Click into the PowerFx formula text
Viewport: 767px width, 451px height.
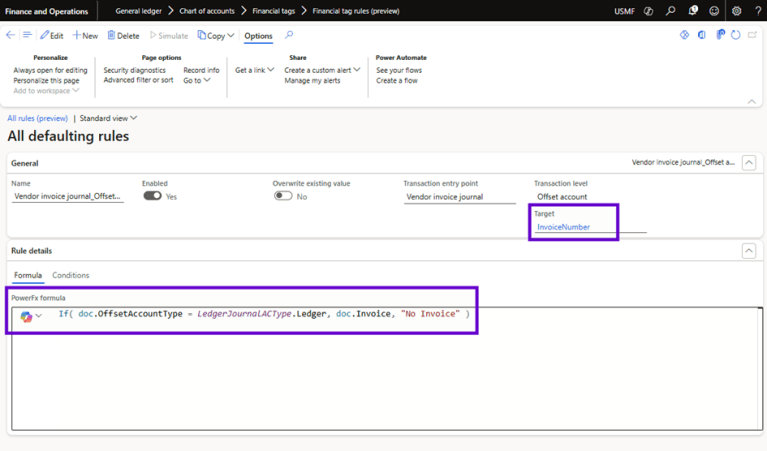point(264,314)
